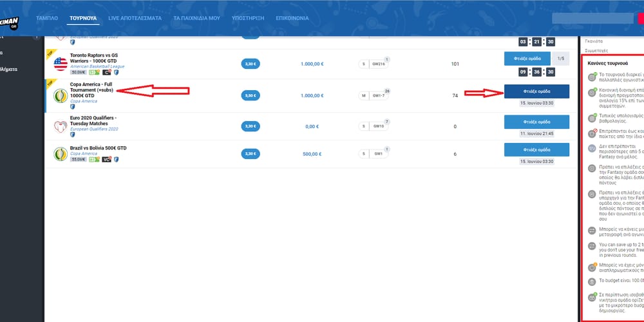Click the blurred field in the top header
The width and height of the screenshot is (644, 322).
click(592, 18)
